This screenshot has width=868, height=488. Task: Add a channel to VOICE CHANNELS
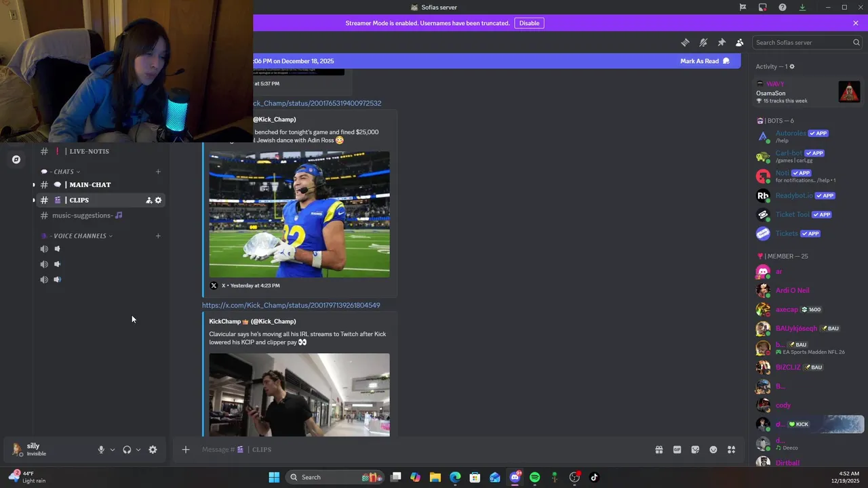158,236
